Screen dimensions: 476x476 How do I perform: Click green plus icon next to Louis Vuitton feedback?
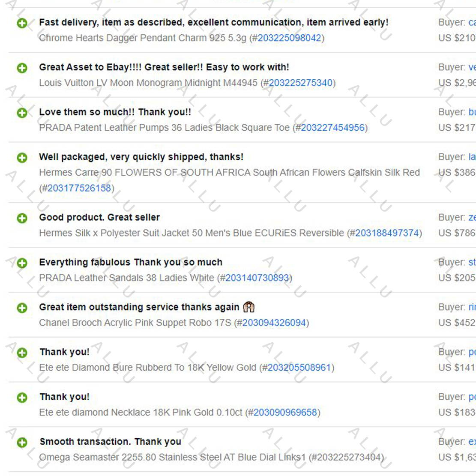22,68
